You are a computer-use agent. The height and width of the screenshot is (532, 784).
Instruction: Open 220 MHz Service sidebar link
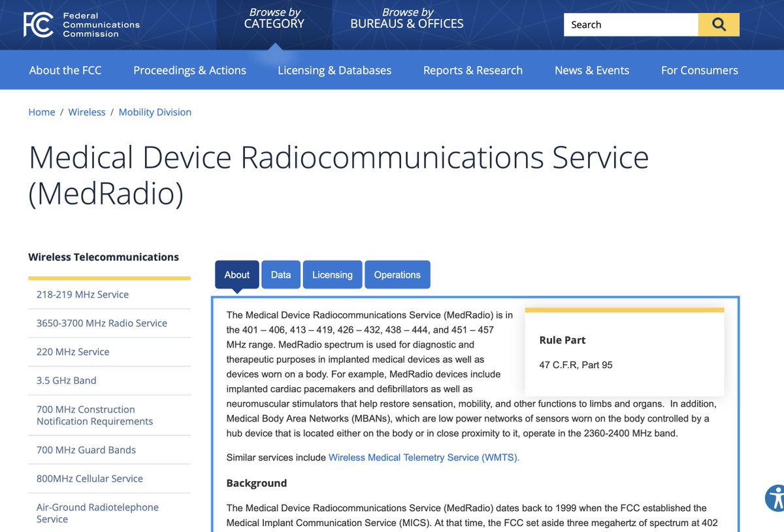point(73,352)
